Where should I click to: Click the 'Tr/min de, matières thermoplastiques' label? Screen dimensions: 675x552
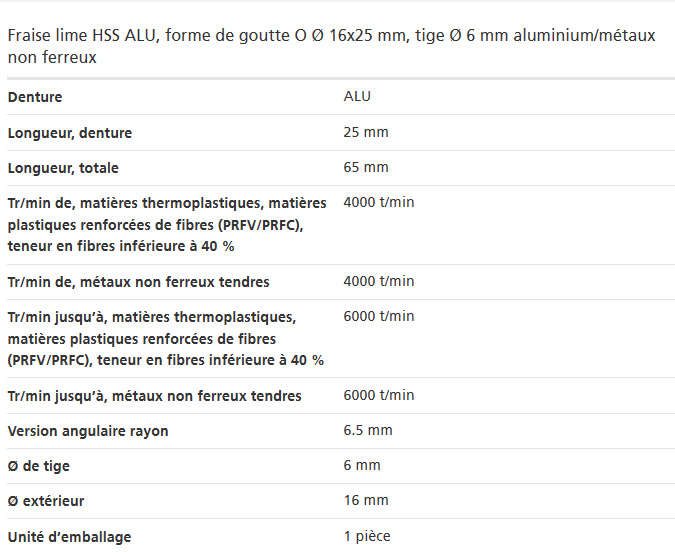(x=167, y=224)
